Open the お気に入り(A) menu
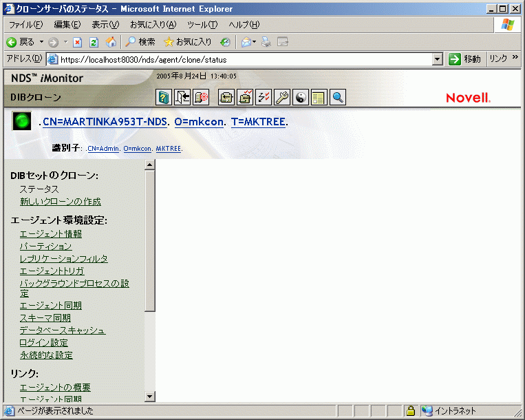Screen dimensions: 525x420 pos(153,25)
